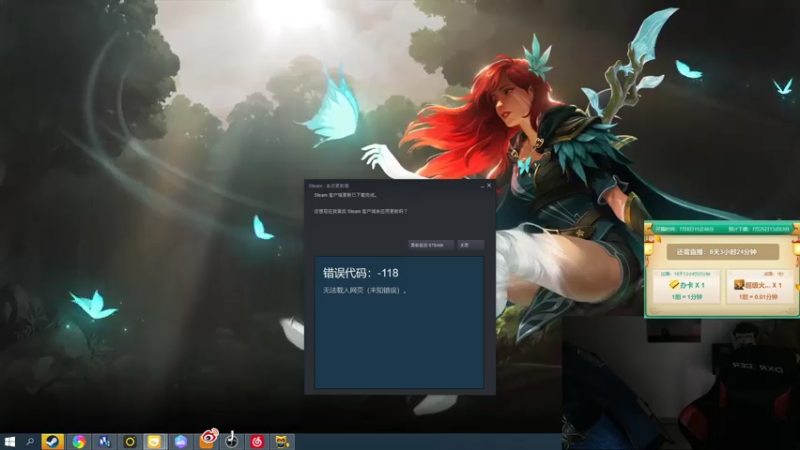
Task: Click the golden card icon in overlay
Action: pos(674,285)
